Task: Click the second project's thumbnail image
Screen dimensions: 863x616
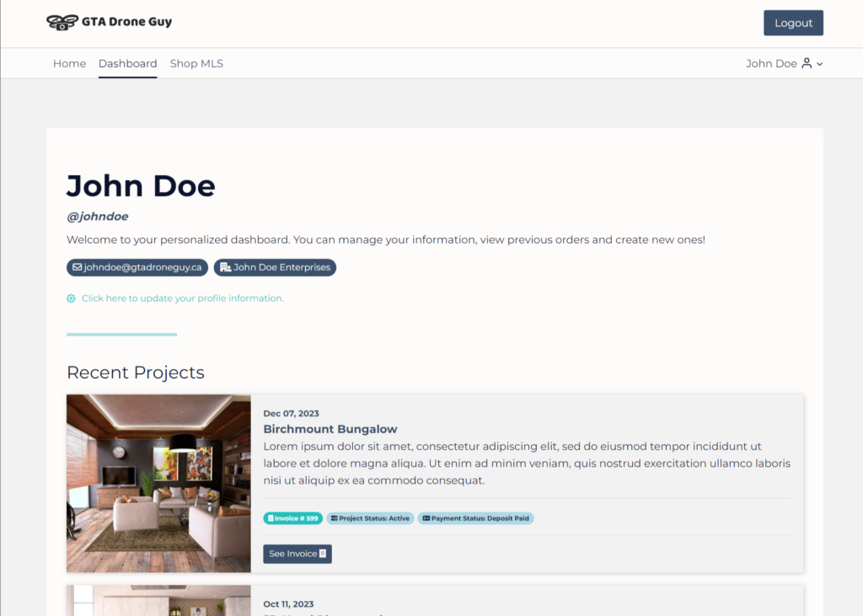Action: 158,601
